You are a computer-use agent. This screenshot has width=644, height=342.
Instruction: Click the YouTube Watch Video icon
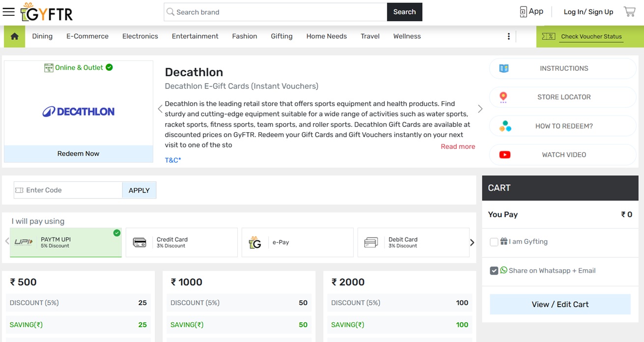tap(504, 155)
